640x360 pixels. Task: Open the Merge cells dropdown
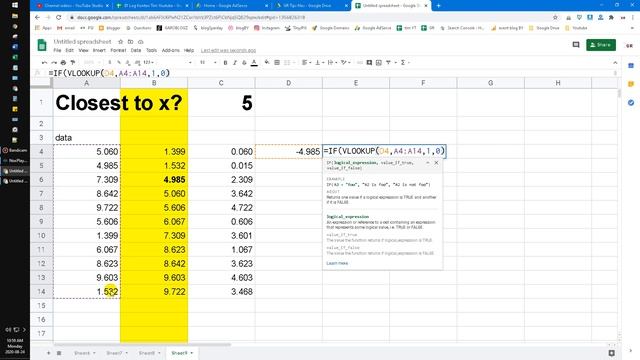(x=289, y=62)
